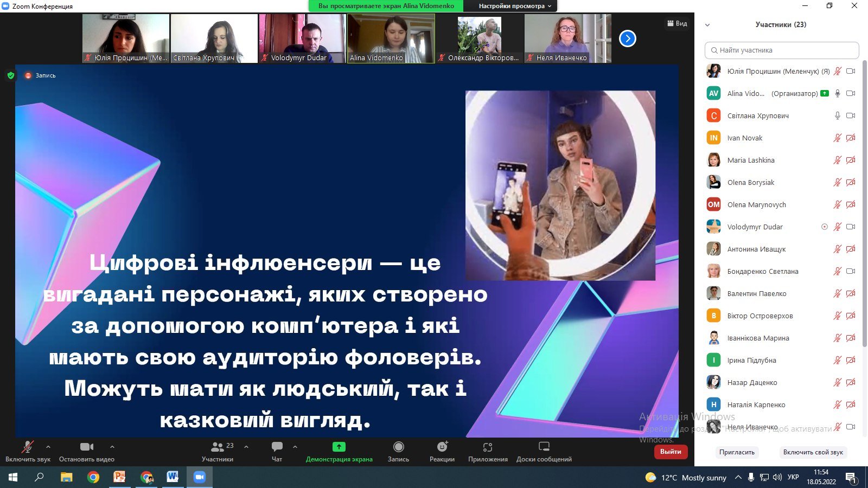Select participant Віктор Островерхов in list

pyautogui.click(x=781, y=316)
